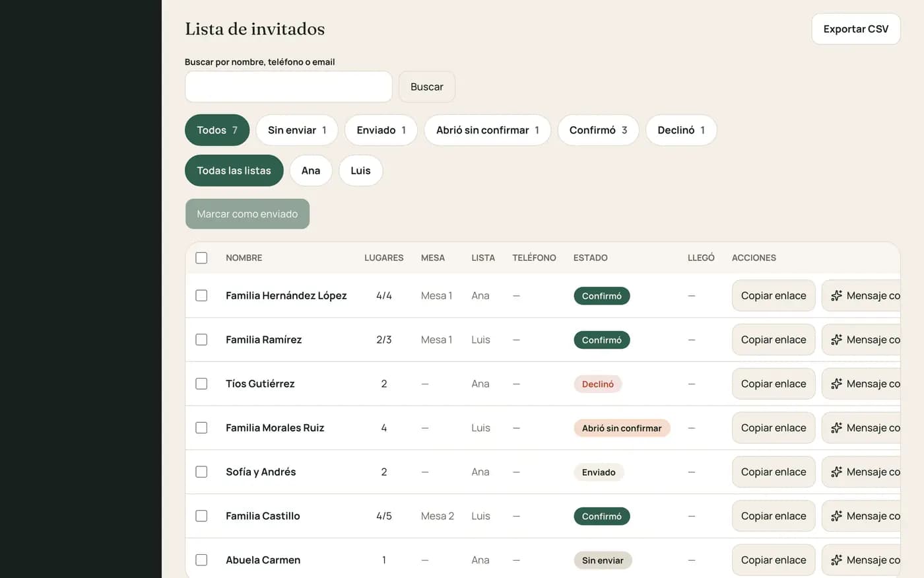
Task: Copy link for Familia Morales Ruiz
Action: point(774,427)
